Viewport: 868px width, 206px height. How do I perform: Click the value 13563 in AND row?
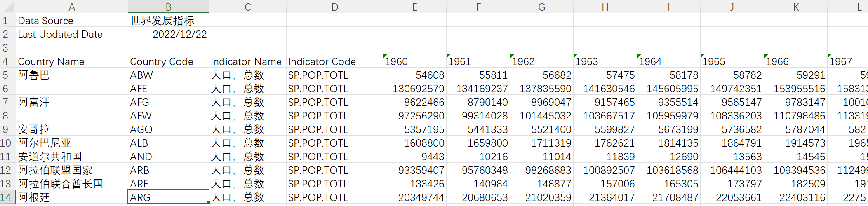click(732, 157)
